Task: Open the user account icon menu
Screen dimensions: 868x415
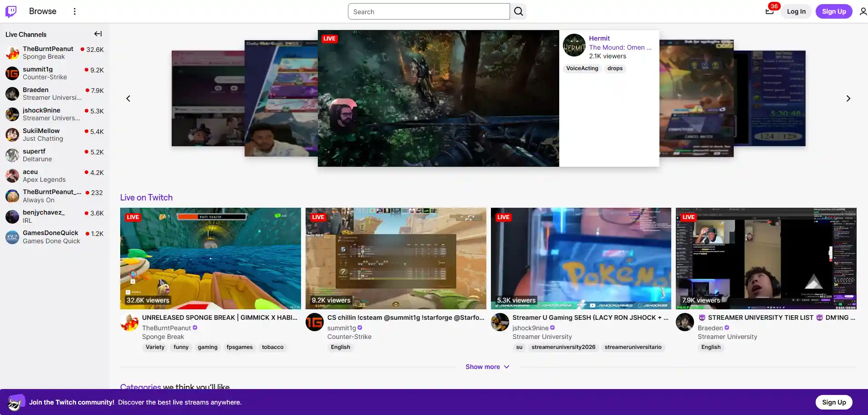Action: pos(863,11)
